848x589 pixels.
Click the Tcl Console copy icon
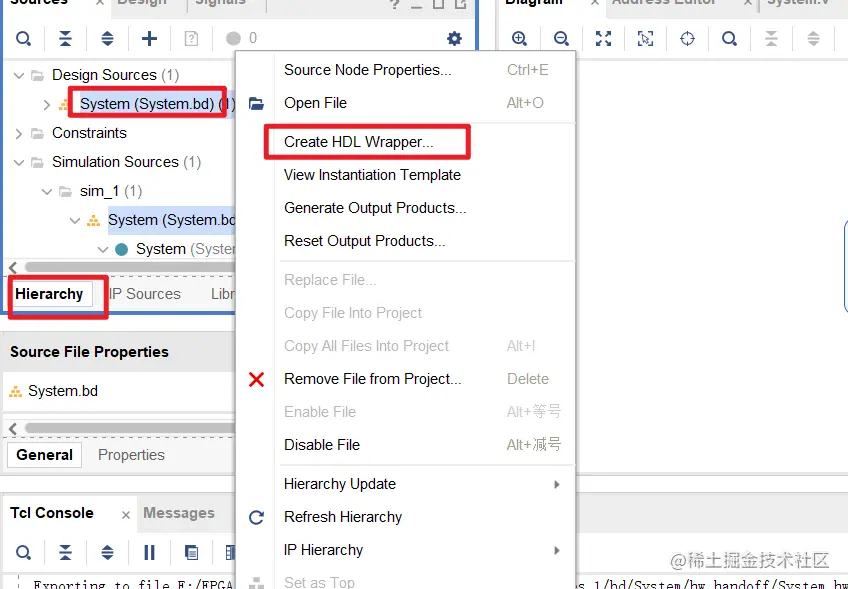pos(191,552)
